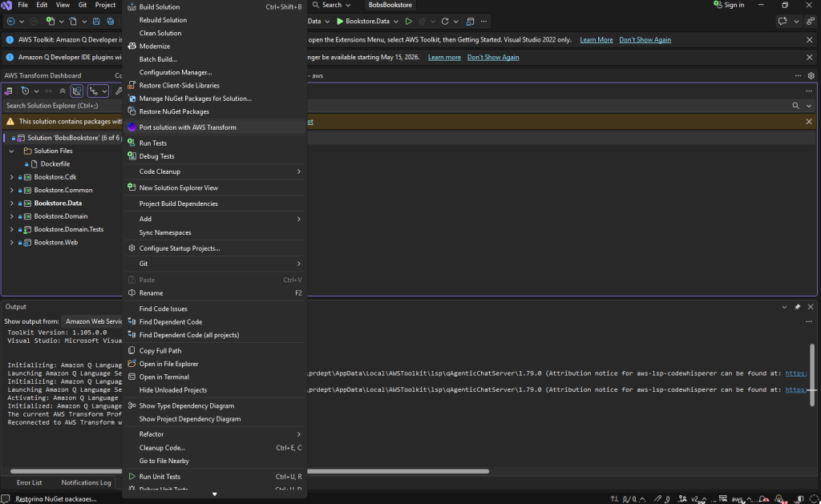Click the Open in File Explorer icon

coord(132,363)
